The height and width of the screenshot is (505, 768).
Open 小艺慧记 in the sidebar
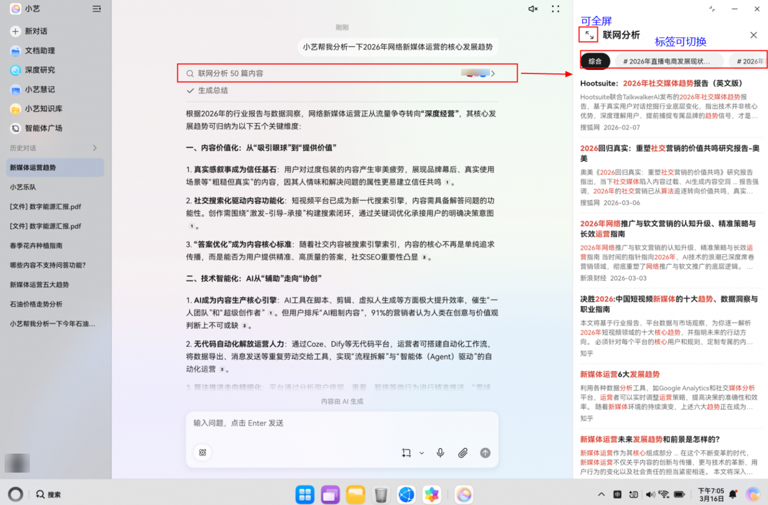pyautogui.click(x=33, y=90)
